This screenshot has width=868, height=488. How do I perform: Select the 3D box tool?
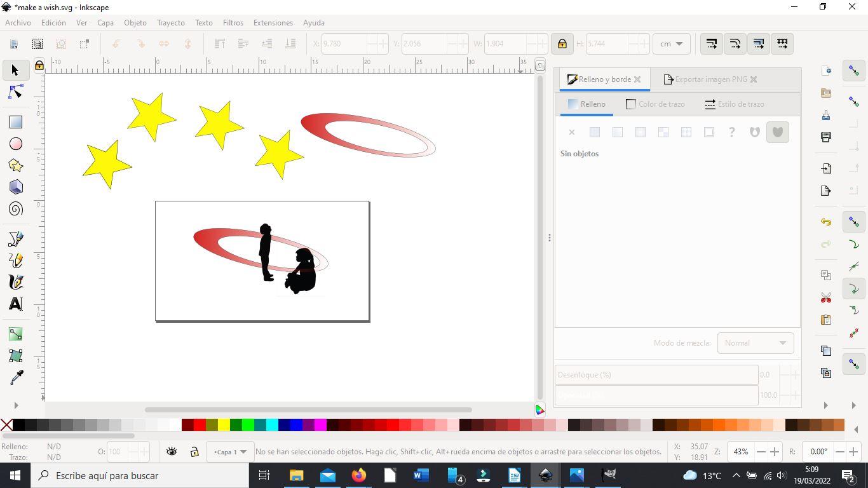pos(15,187)
